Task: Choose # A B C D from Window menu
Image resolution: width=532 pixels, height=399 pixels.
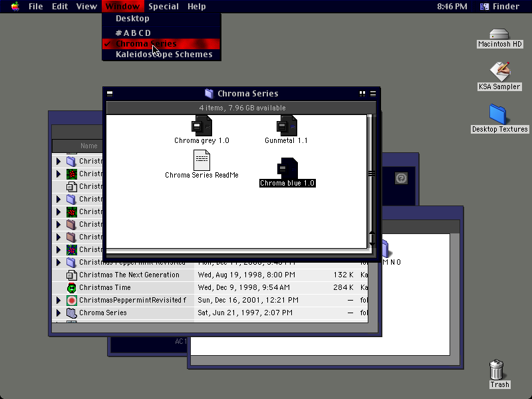Action: [x=162, y=33]
